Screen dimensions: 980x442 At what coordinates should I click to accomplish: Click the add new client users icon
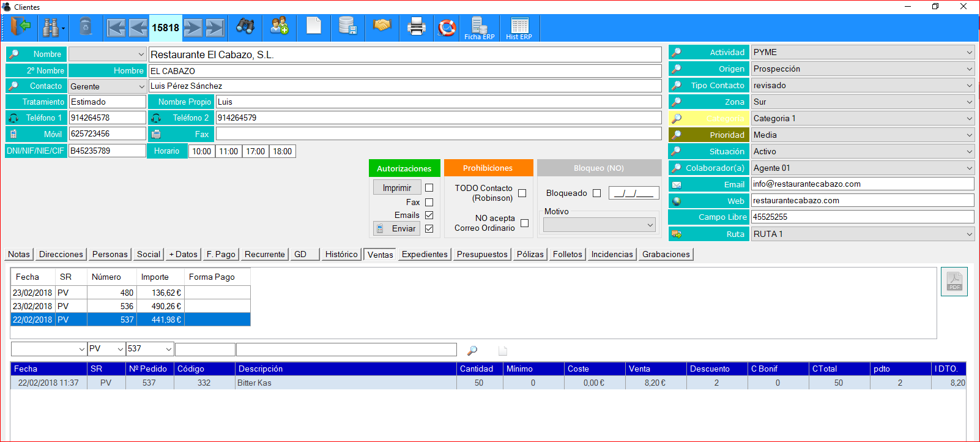click(280, 26)
